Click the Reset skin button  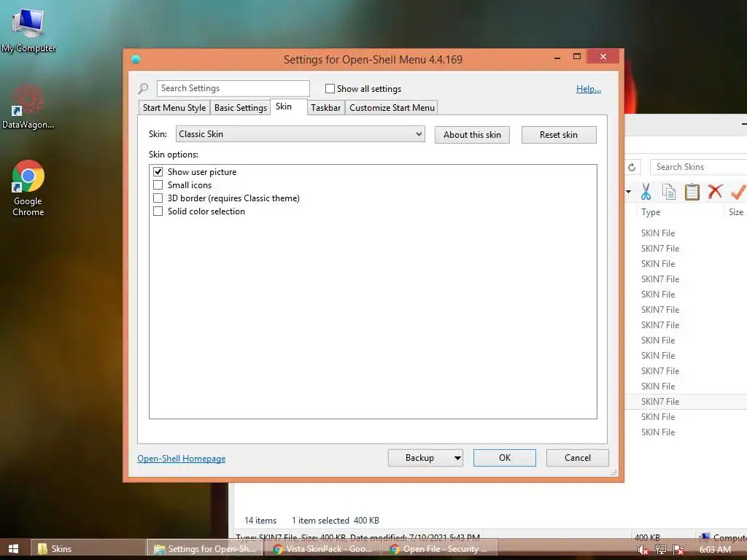click(x=559, y=135)
